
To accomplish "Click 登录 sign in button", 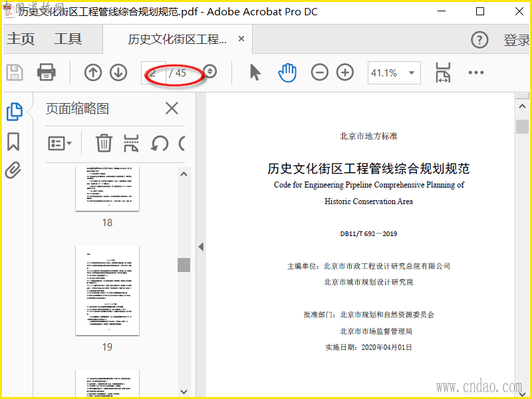I will (517, 40).
